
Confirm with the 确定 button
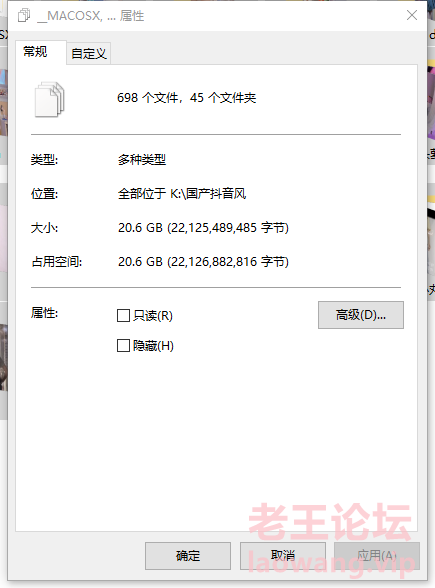click(x=188, y=556)
